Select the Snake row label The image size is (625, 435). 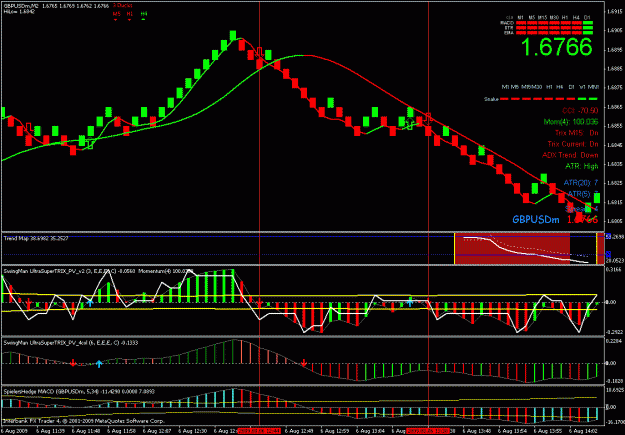(x=491, y=99)
